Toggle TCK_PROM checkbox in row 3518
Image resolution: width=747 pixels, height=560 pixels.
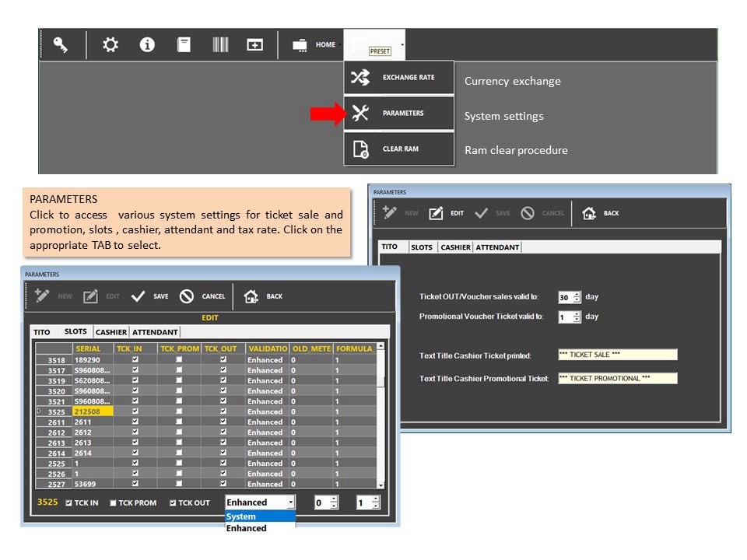click(179, 359)
